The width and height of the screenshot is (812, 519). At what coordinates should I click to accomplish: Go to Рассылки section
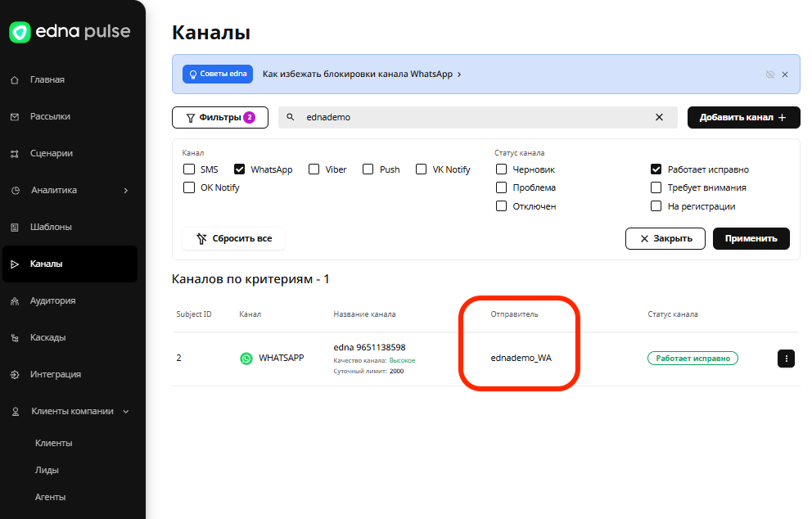pyautogui.click(x=50, y=116)
